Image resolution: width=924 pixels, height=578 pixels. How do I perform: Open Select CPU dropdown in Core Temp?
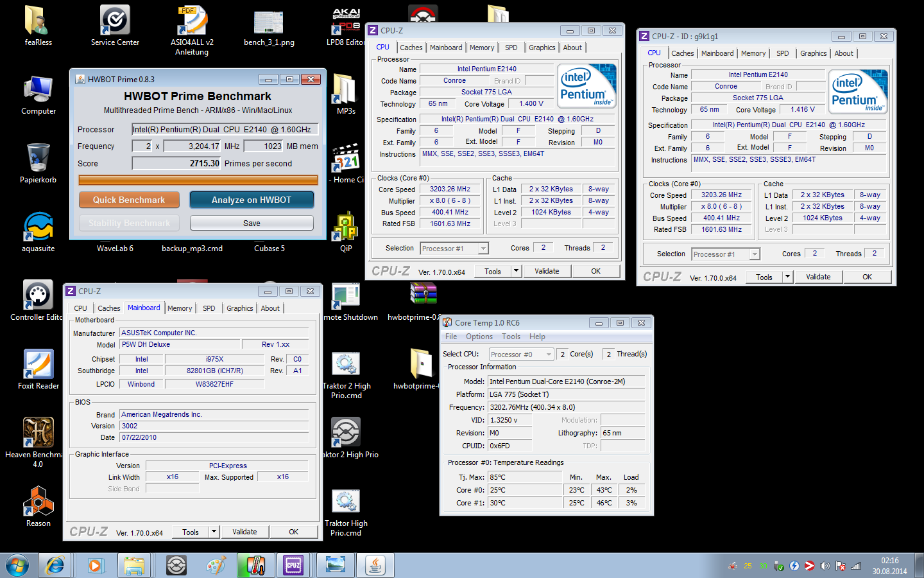click(520, 355)
